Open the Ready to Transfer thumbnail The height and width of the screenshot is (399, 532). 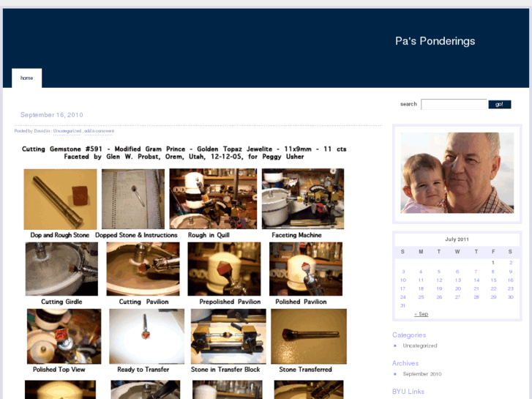[147, 336]
